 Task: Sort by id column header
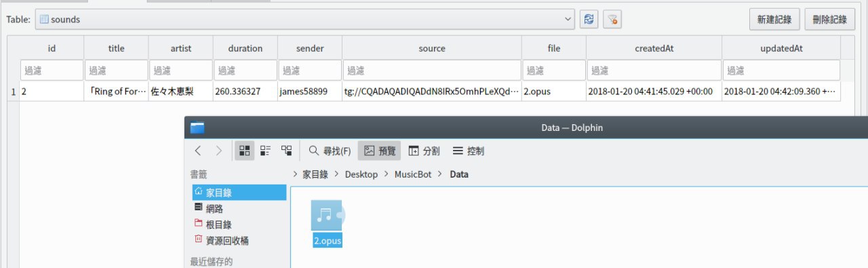(x=52, y=48)
